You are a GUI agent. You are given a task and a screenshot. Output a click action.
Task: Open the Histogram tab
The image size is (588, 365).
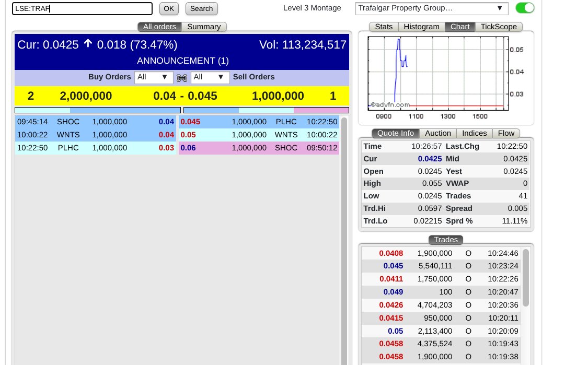click(x=421, y=27)
